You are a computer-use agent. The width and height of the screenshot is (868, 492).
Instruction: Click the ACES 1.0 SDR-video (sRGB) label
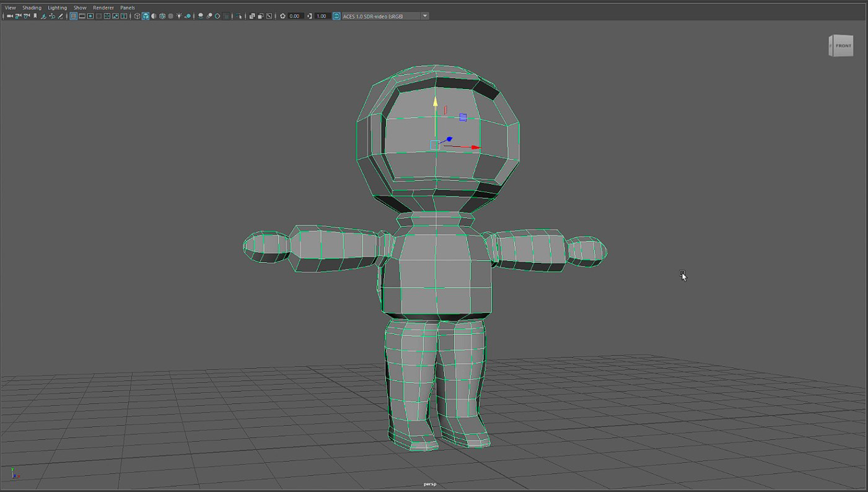coord(373,16)
